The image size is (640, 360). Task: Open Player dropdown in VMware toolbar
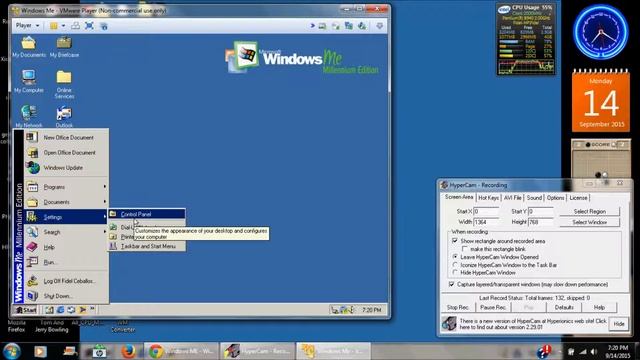click(28, 25)
